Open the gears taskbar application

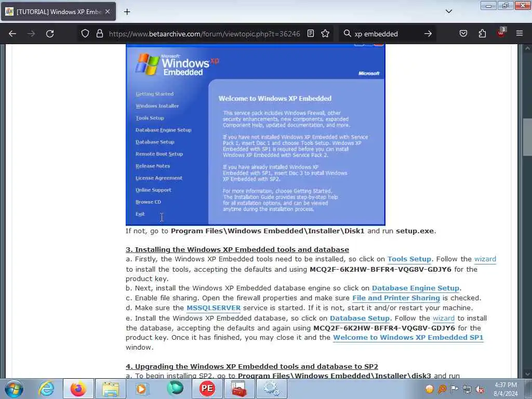click(272, 389)
